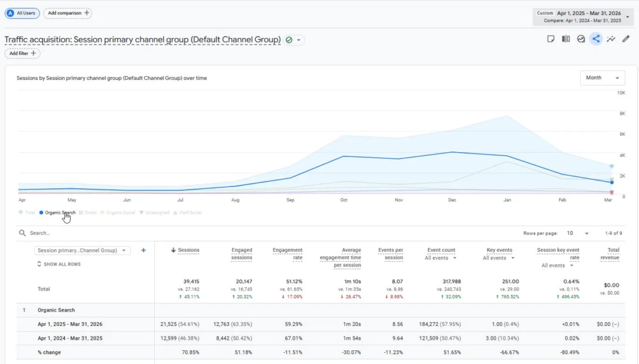Viewport: 639px width, 364px height.
Task: Open the annotations note icon
Action: point(550,39)
